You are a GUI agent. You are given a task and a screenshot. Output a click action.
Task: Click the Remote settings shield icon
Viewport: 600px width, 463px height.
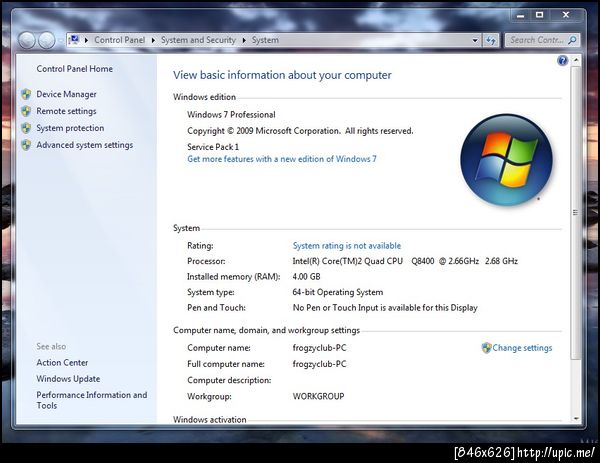26,111
